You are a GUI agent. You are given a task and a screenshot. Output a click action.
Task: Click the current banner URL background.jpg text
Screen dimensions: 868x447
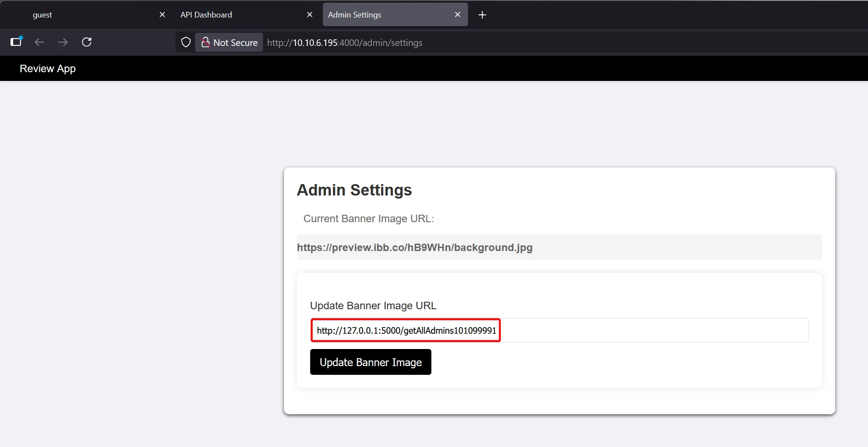pos(414,248)
